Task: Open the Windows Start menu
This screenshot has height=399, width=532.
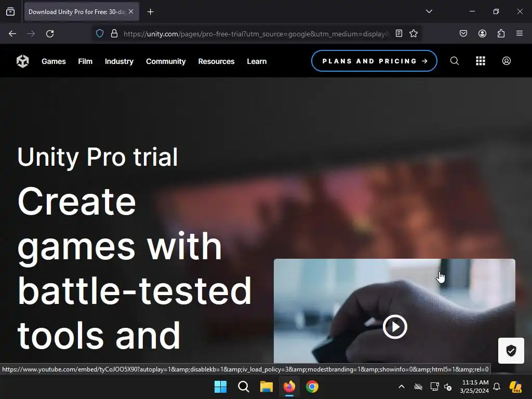Action: (220, 387)
